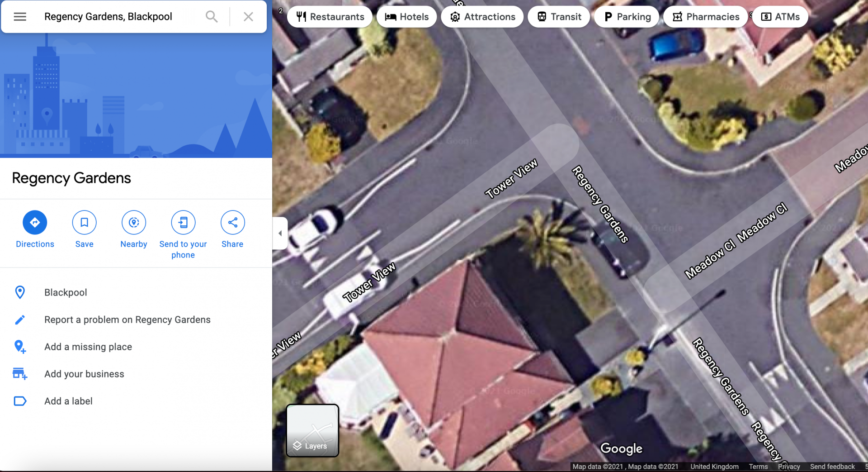Open the hamburger main menu
The width and height of the screenshot is (868, 472).
20,17
